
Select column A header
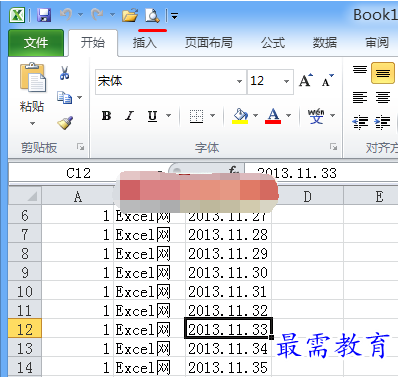78,196
